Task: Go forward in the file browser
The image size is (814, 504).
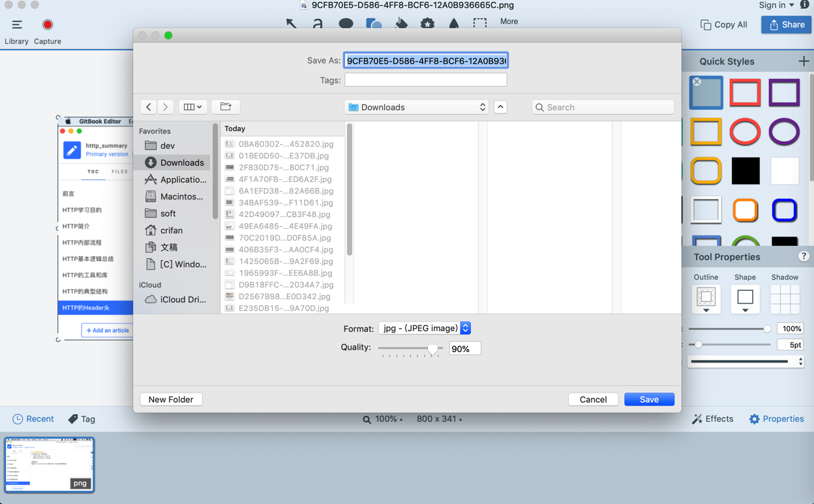Action: pos(166,107)
